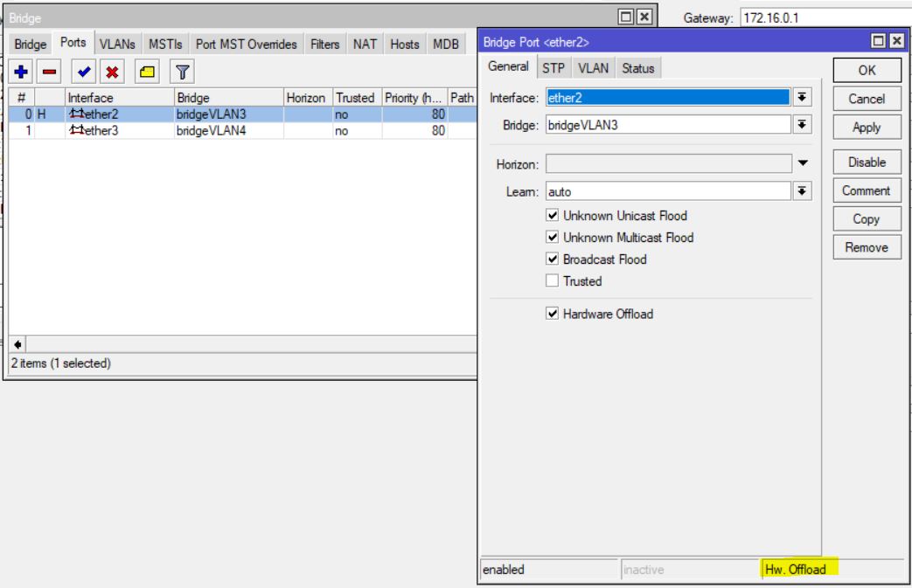Maximize the Bridge window
The image size is (912, 588).
tap(626, 17)
